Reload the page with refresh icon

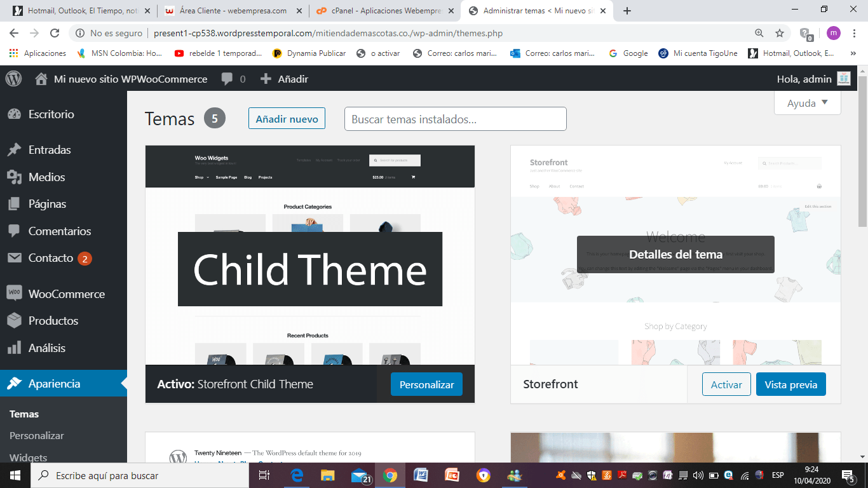55,33
